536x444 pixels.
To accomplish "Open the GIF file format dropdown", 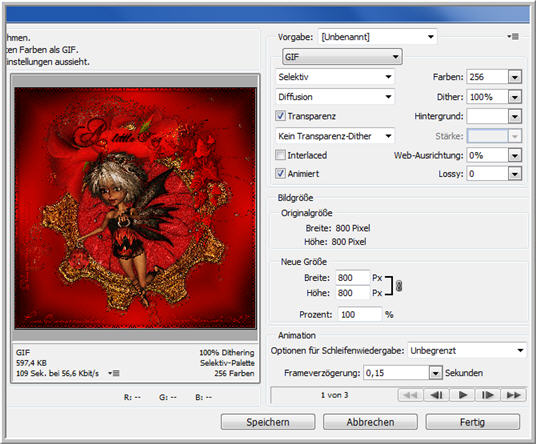I will tap(342, 57).
